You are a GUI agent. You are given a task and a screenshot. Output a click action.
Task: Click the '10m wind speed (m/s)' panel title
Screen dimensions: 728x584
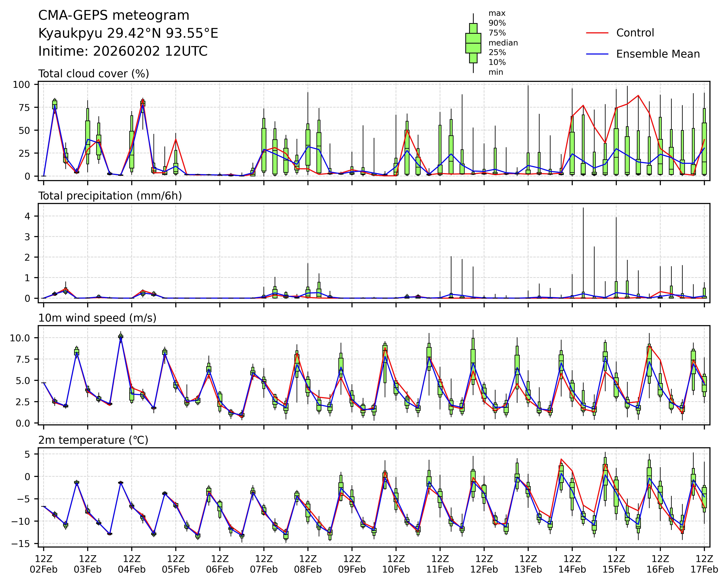(97, 318)
